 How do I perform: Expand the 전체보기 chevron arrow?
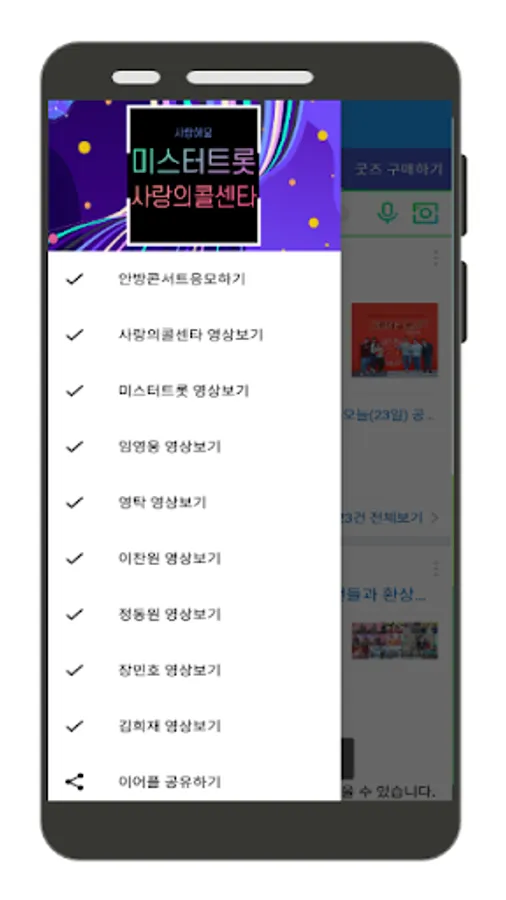[435, 518]
